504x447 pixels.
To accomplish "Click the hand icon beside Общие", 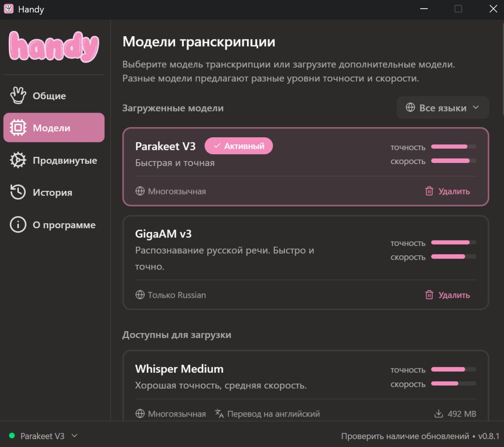I will [x=18, y=96].
